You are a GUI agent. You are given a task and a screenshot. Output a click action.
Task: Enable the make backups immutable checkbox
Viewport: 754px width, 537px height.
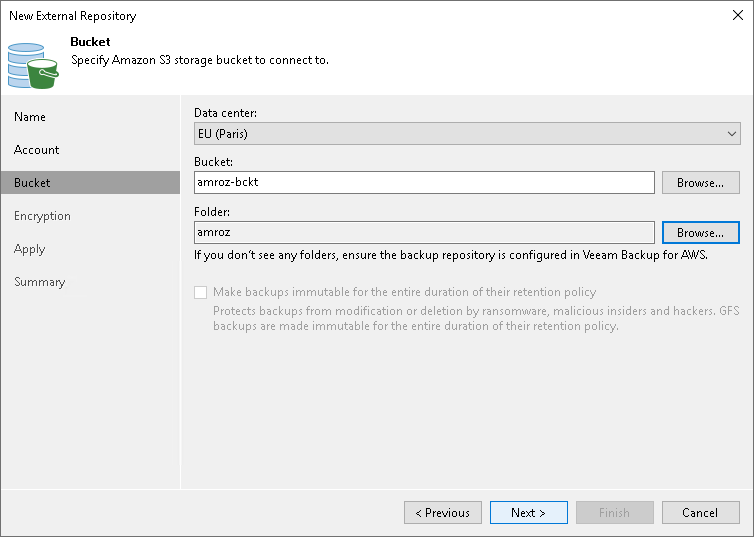[x=201, y=292]
